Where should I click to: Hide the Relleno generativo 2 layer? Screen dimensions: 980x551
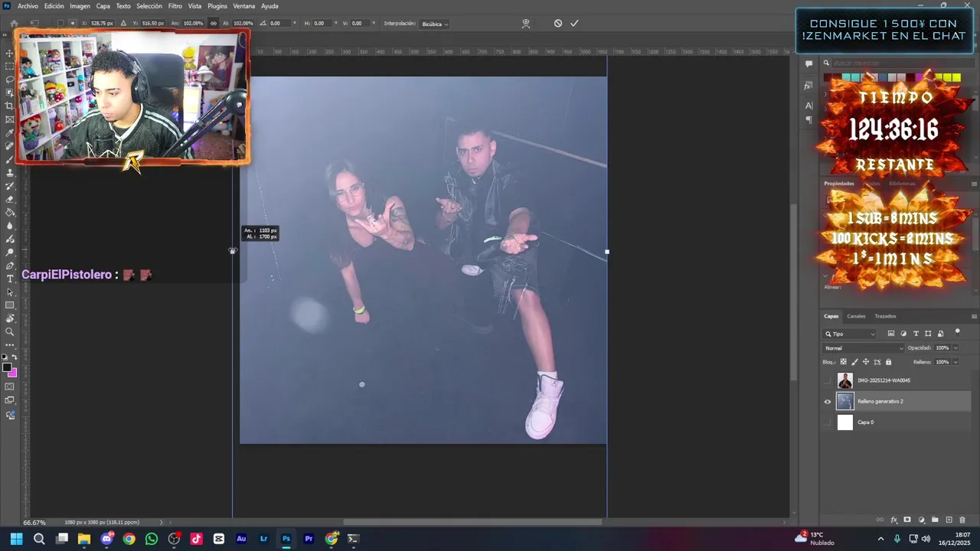827,401
